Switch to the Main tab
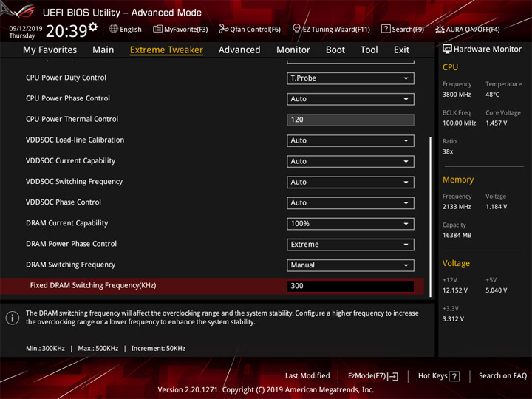The height and width of the screenshot is (399, 532). [x=103, y=50]
